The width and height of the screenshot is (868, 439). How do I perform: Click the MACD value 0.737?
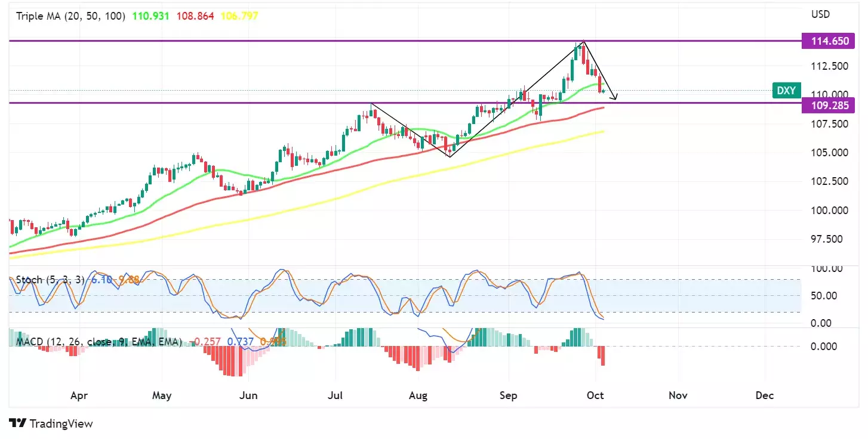[x=241, y=342]
